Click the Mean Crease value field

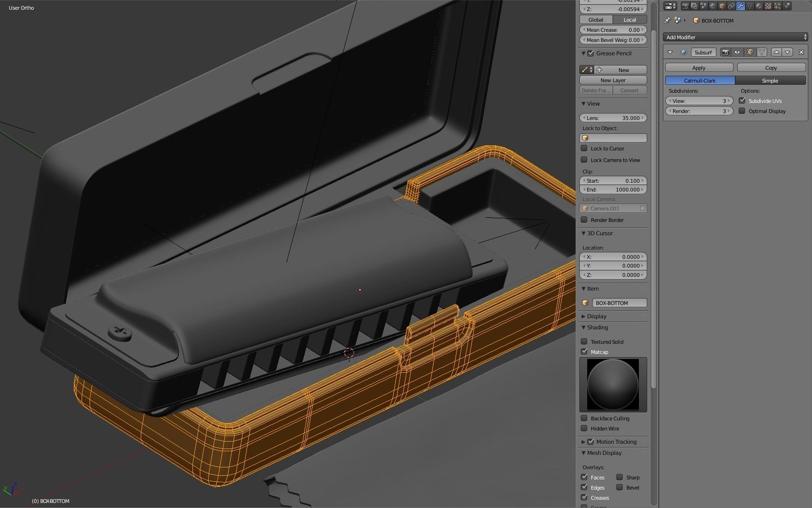613,30
